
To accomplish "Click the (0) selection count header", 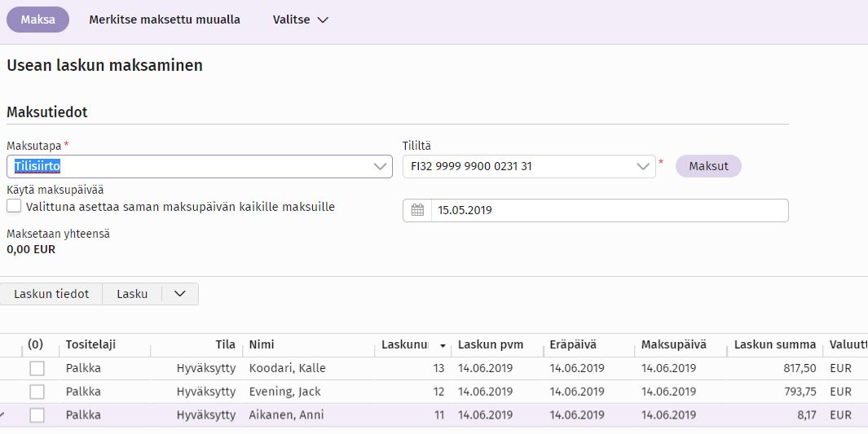I will [x=35, y=345].
